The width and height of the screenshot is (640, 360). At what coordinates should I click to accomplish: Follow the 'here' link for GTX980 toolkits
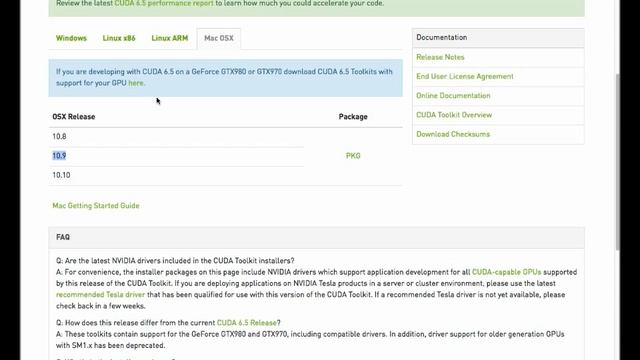pyautogui.click(x=136, y=83)
